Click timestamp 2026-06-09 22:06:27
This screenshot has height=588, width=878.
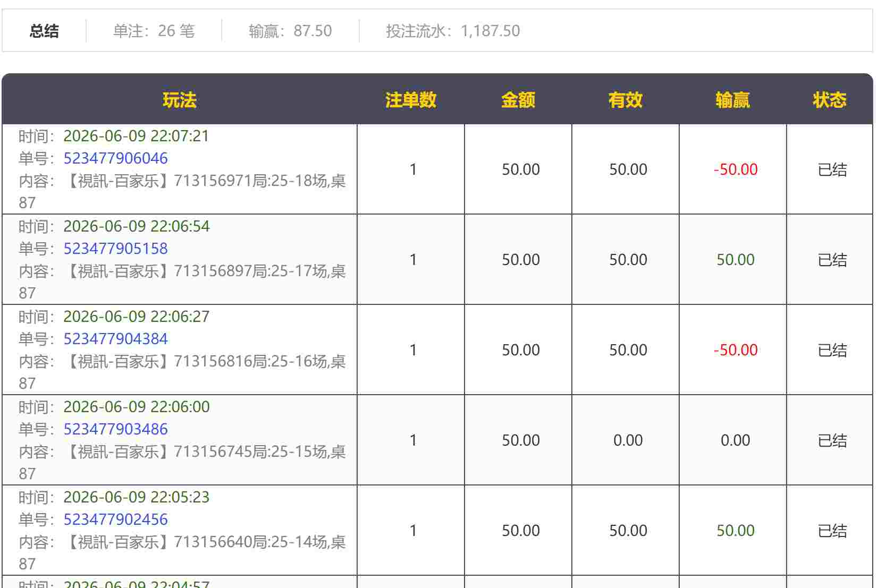tap(136, 317)
